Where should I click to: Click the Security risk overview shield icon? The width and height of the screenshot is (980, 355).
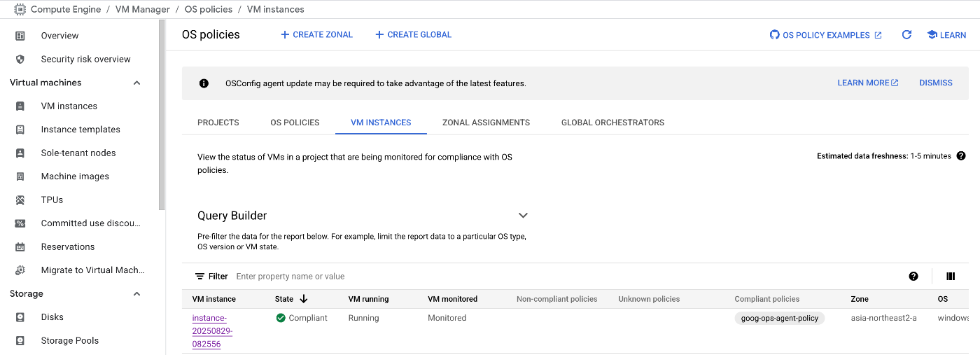(20, 60)
